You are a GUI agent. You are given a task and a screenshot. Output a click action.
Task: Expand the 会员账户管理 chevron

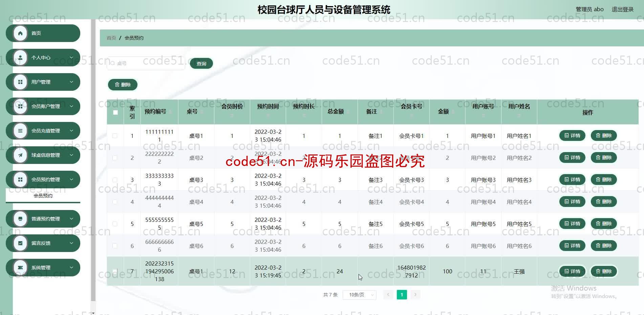[71, 106]
